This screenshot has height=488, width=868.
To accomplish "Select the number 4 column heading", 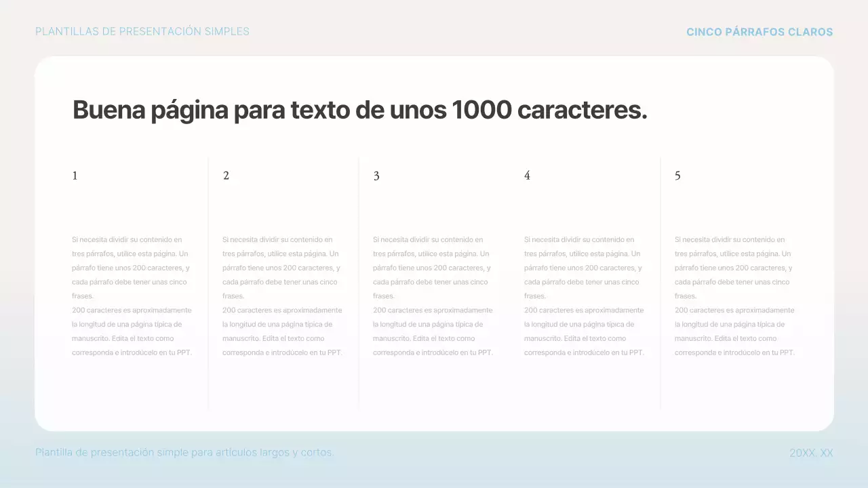I will [x=527, y=176].
